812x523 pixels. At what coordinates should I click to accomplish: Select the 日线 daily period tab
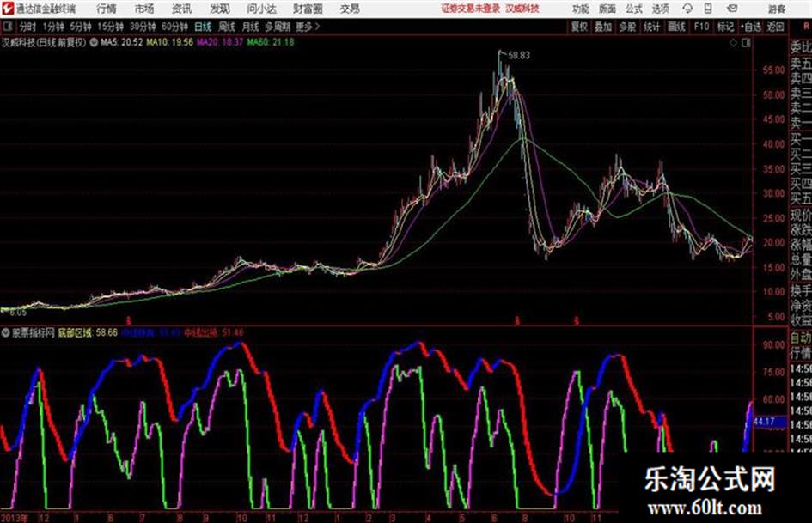pyautogui.click(x=203, y=27)
